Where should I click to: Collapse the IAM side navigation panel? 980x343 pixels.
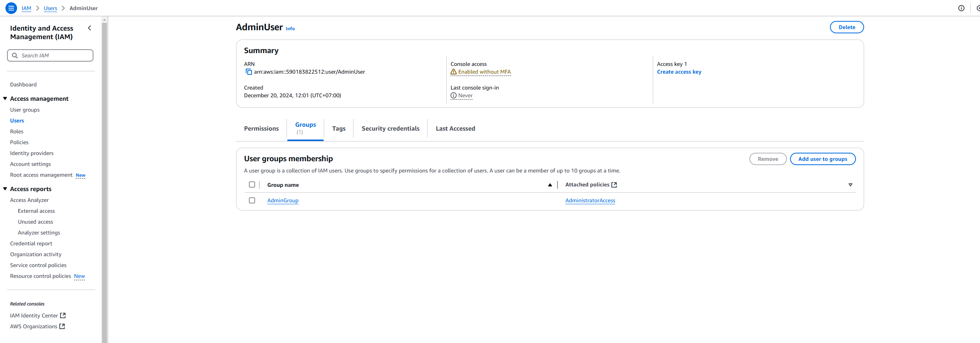[90, 28]
